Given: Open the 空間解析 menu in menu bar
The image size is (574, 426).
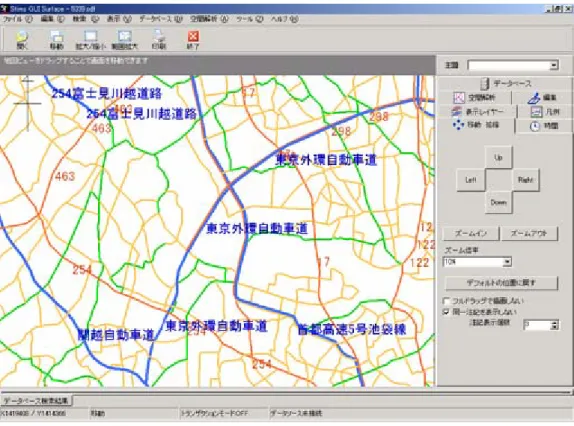Looking at the screenshot, I should tap(209, 19).
